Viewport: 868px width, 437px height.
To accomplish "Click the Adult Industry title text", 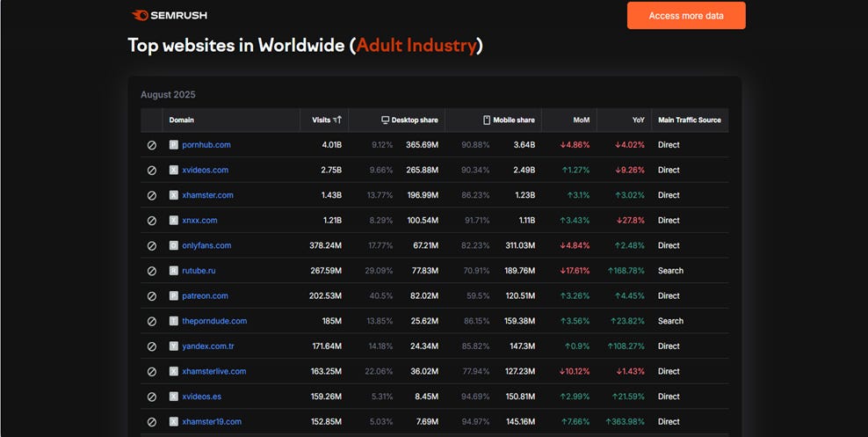I will click(x=416, y=45).
